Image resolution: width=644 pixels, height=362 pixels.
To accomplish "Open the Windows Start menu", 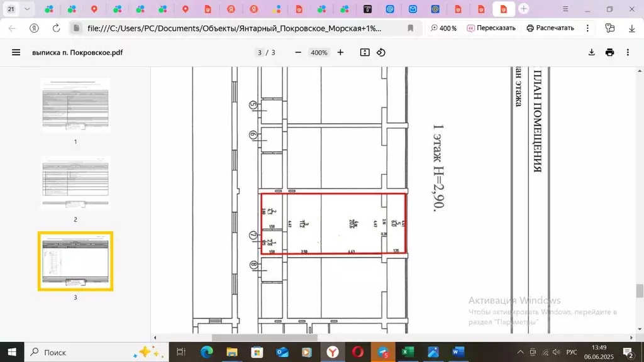I will 12,352.
